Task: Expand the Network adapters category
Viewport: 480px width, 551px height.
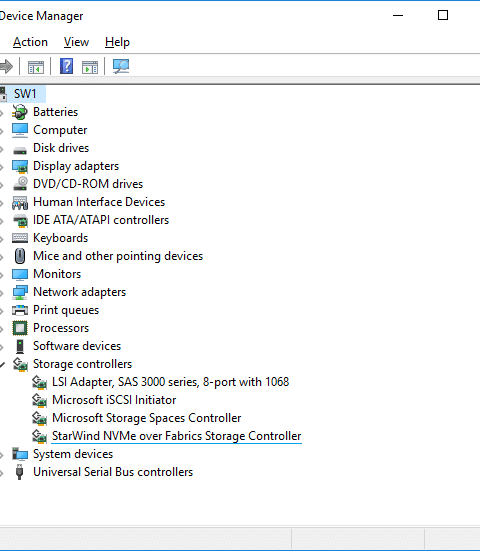Action: tap(2, 293)
